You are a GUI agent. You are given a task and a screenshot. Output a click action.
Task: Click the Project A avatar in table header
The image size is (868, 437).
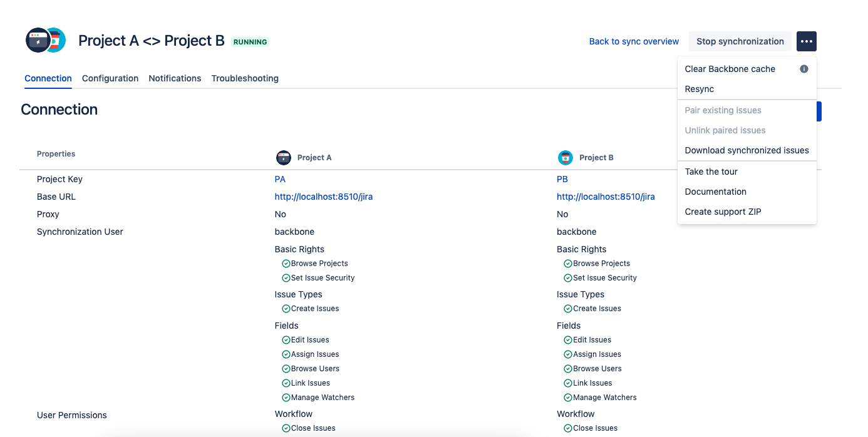coord(284,158)
